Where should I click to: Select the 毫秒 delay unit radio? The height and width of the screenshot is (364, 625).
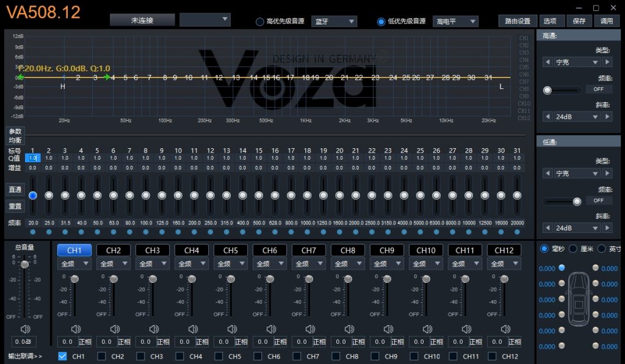(x=544, y=249)
